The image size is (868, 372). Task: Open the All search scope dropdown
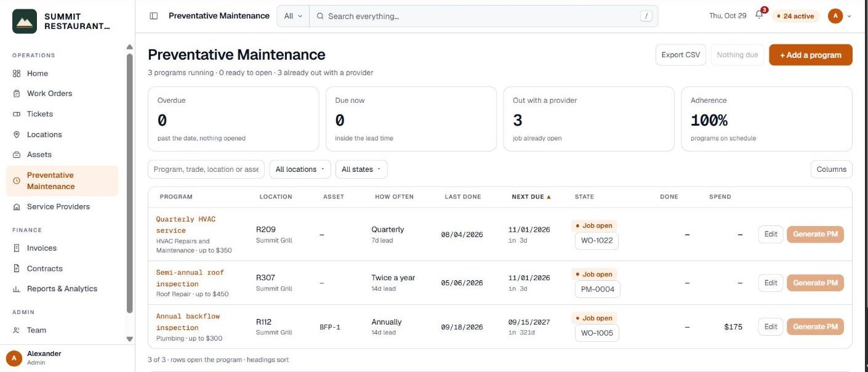click(293, 16)
